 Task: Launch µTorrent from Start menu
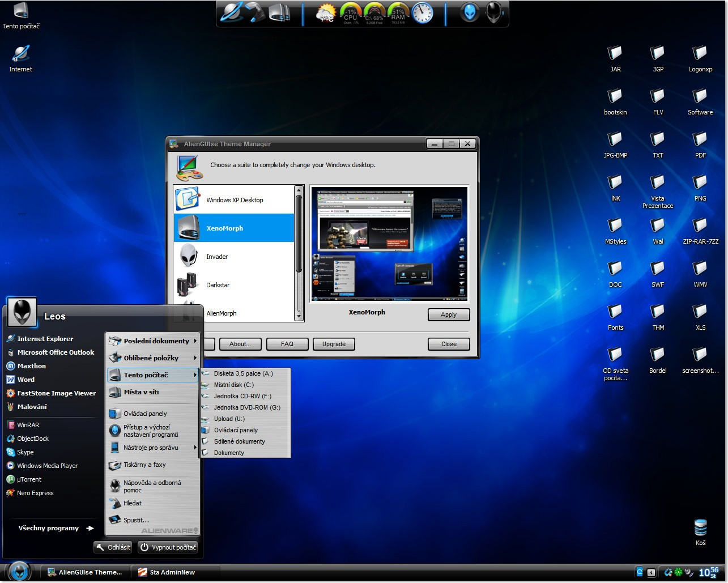(x=53, y=479)
